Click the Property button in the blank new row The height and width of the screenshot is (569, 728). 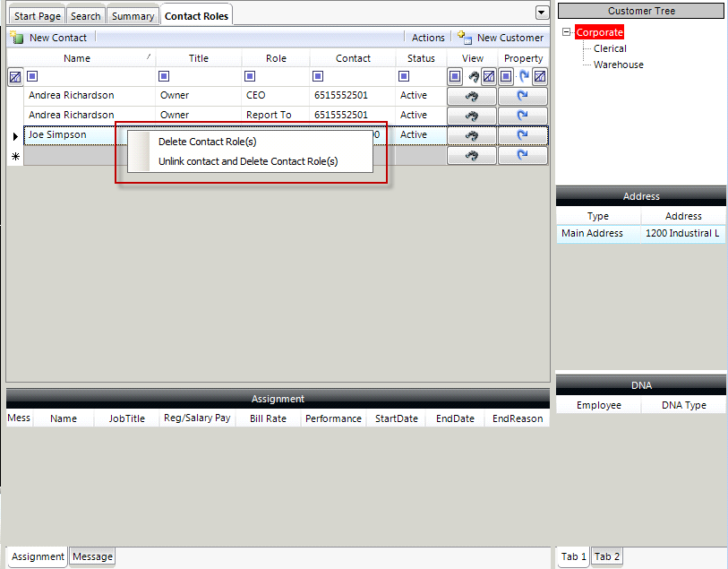[523, 155]
